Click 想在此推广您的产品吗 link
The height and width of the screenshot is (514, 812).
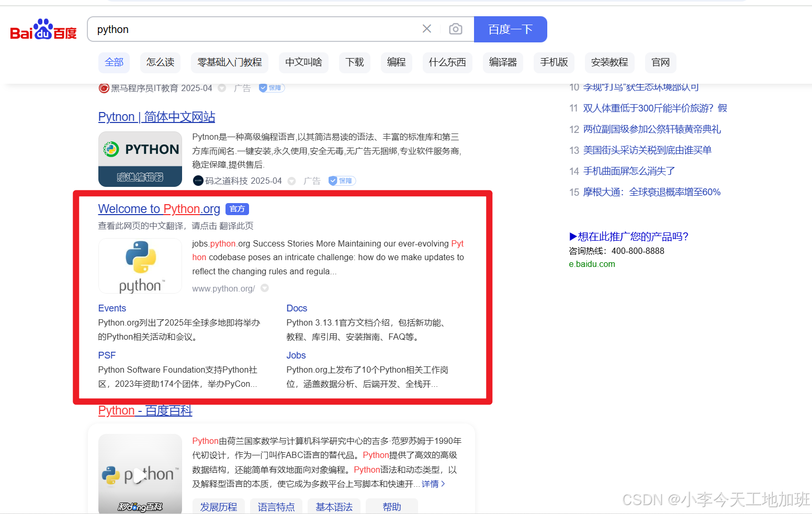(629, 237)
